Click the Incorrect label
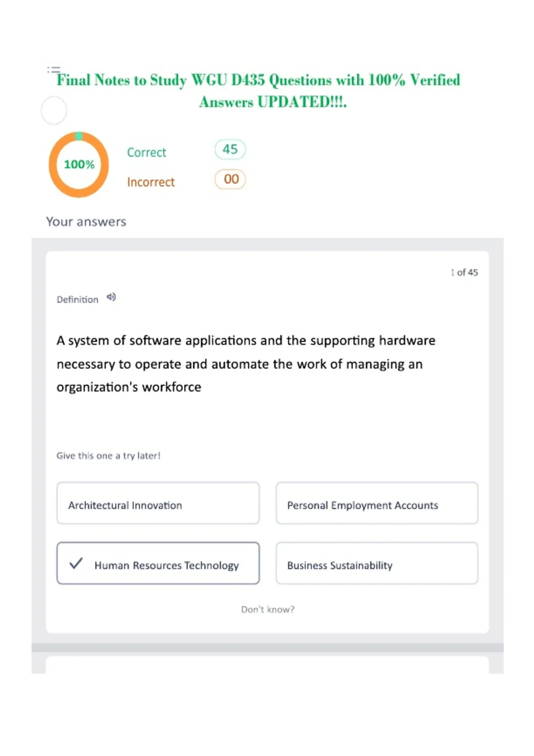534x756 pixels. pos(151,182)
